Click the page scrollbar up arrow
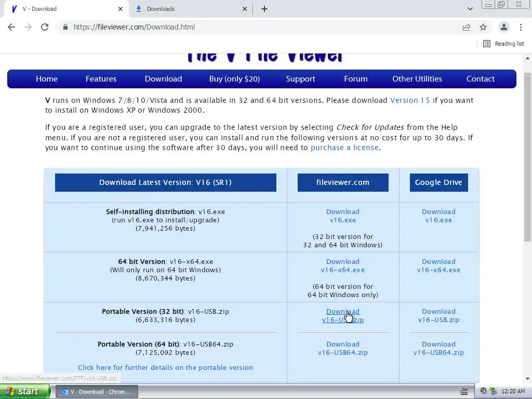532x399 pixels. [527, 58]
